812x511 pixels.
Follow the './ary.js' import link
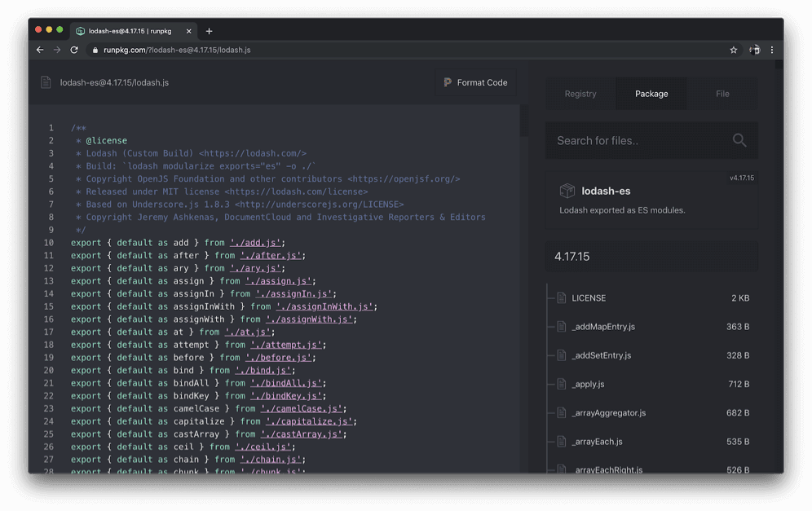[x=255, y=268]
